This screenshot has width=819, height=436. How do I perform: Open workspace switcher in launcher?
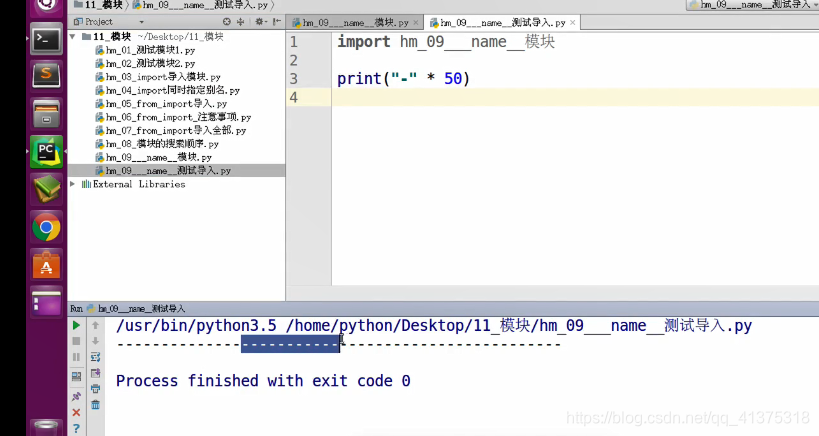(46, 303)
